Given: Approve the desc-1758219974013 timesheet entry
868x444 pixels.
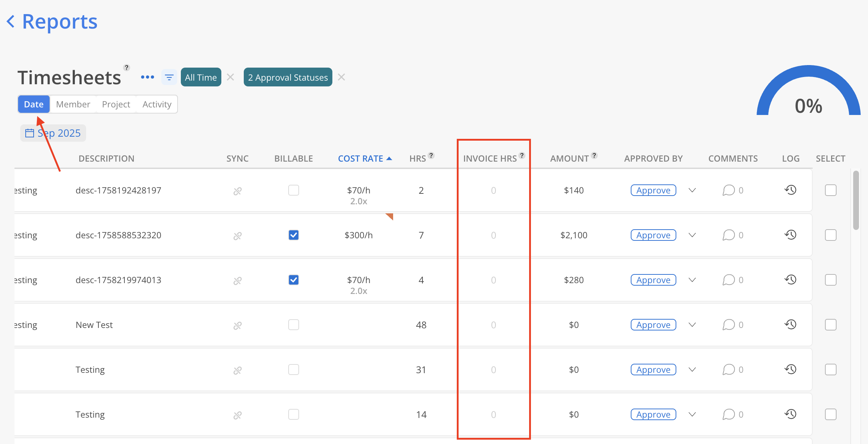Looking at the screenshot, I should click(653, 280).
